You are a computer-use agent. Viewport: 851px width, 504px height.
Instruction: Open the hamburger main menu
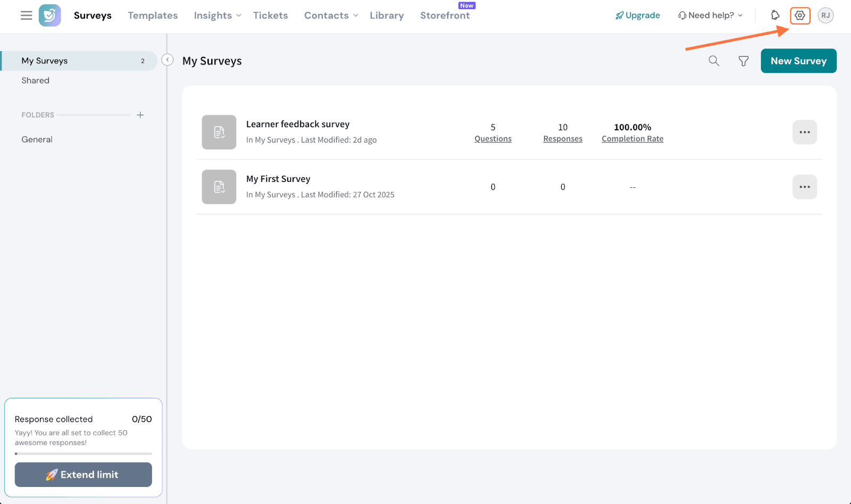tap(26, 15)
